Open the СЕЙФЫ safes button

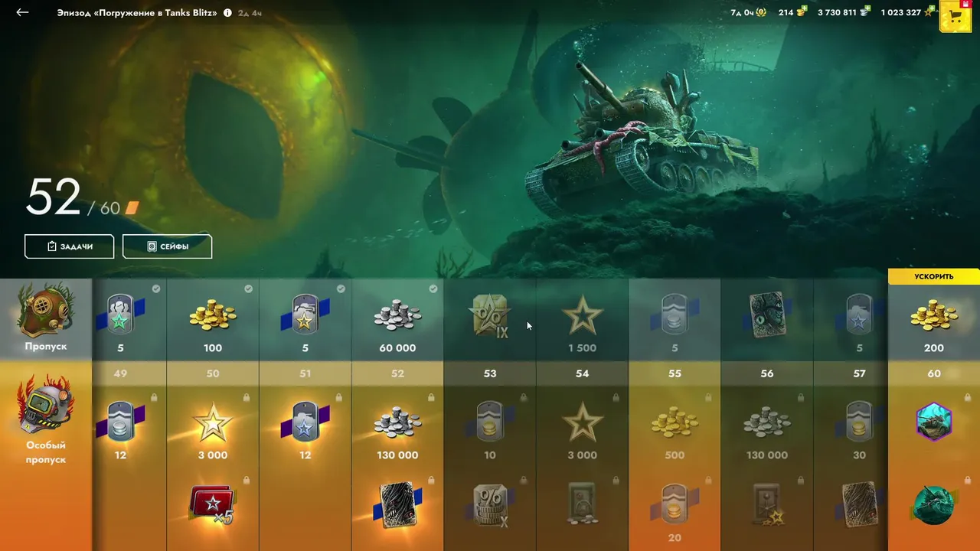pyautogui.click(x=167, y=246)
